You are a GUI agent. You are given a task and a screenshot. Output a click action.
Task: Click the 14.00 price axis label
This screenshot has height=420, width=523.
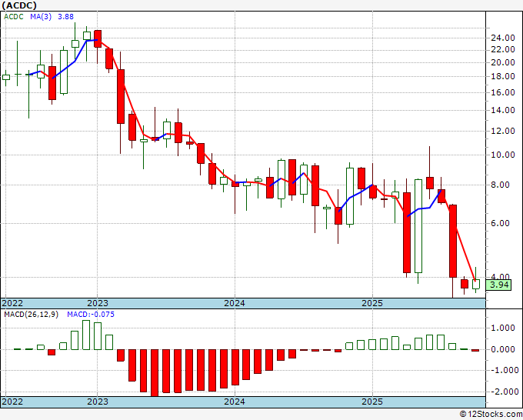(503, 111)
